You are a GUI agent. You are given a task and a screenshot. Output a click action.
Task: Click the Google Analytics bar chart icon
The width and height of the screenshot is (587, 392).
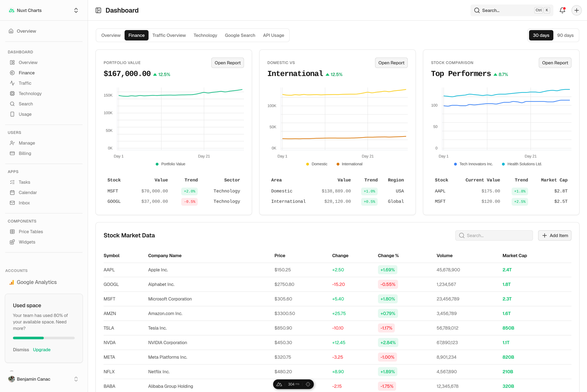pyautogui.click(x=12, y=282)
